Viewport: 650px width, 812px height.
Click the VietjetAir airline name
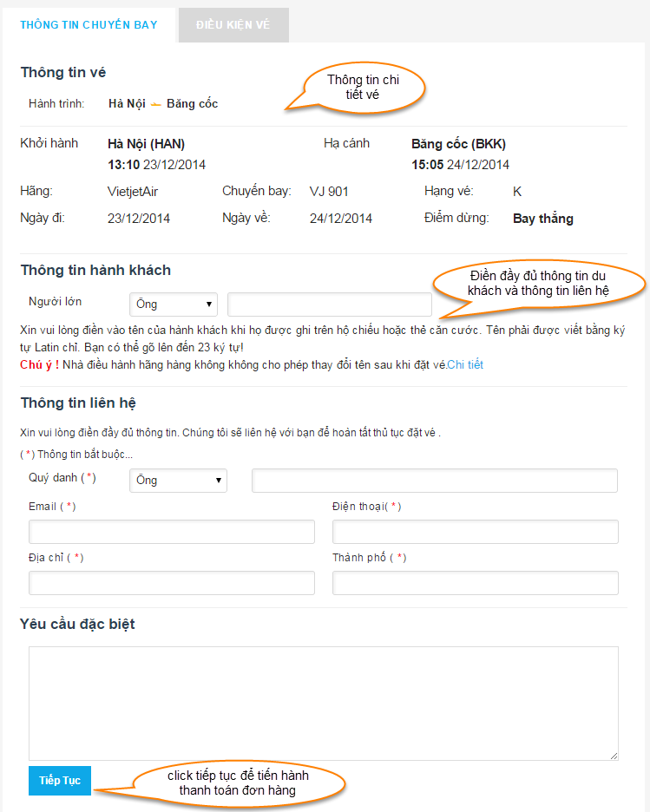pos(133,192)
